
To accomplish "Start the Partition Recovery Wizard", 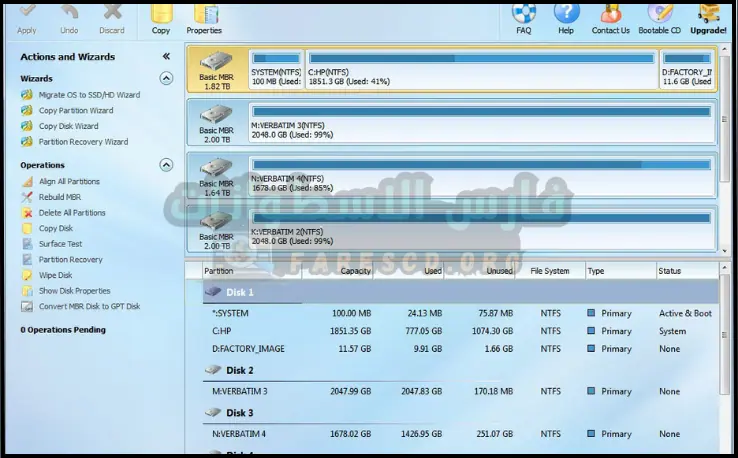I will (x=83, y=142).
